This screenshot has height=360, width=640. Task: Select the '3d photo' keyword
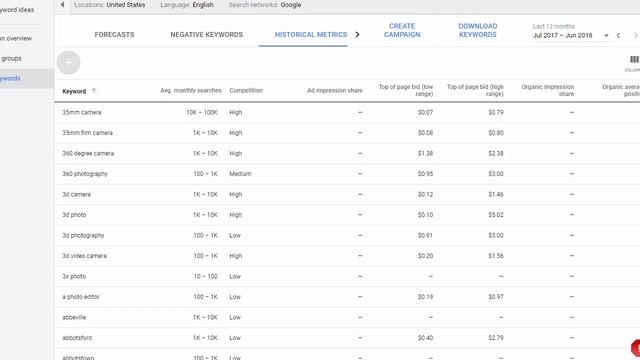tap(74, 215)
